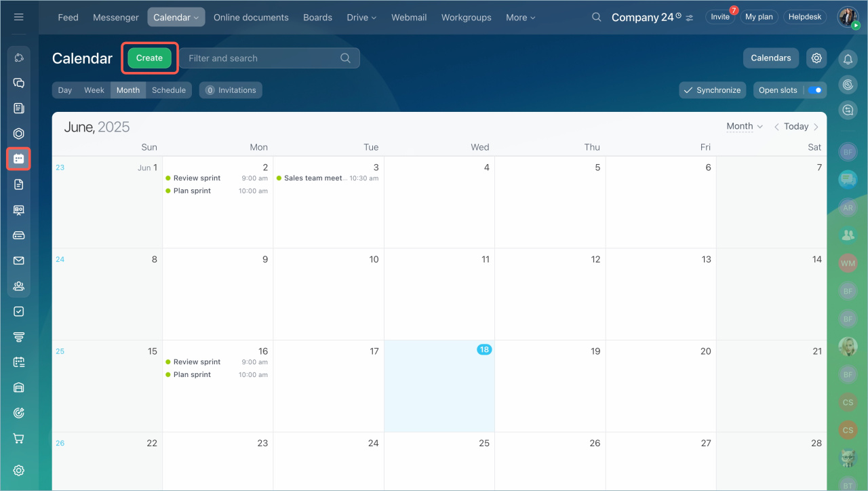Open Workgroups in the top menu
Screen dimensions: 868x491
pos(467,18)
